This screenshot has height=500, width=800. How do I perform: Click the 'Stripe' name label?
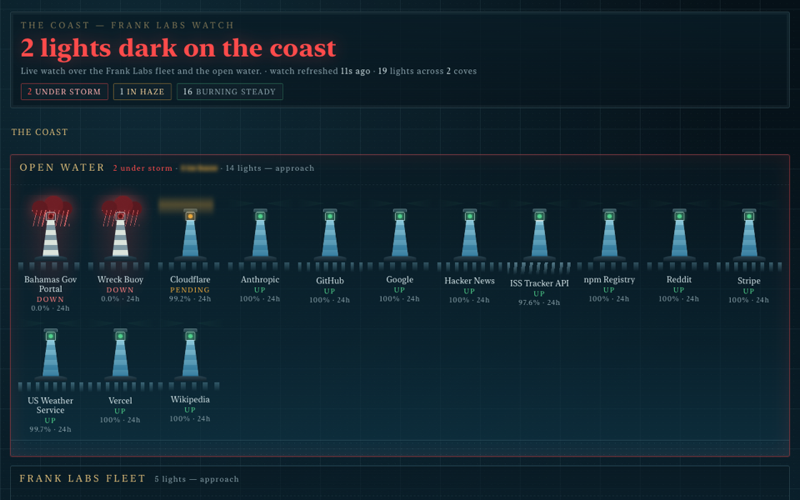[749, 281]
